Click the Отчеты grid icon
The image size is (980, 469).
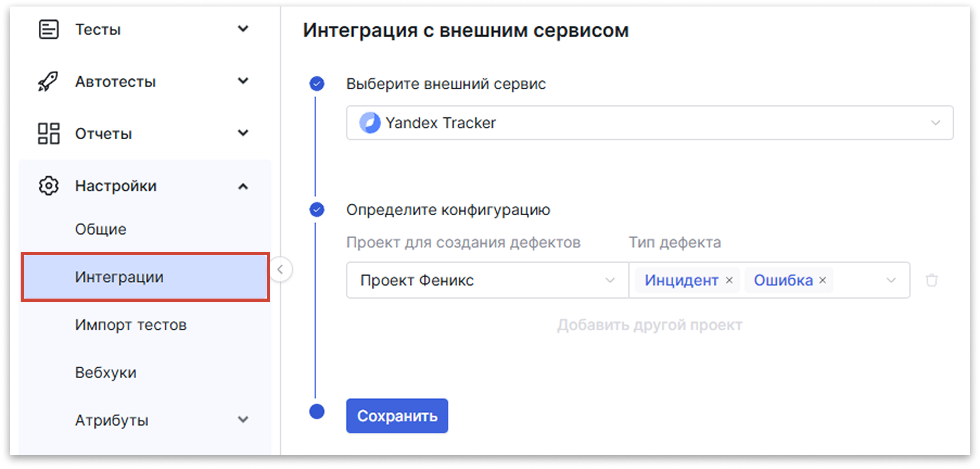click(x=48, y=133)
